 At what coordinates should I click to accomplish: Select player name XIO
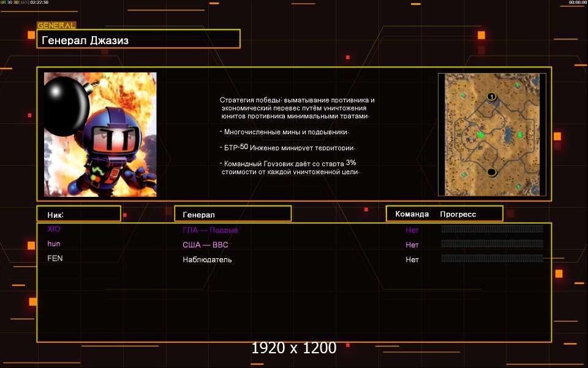(x=54, y=229)
